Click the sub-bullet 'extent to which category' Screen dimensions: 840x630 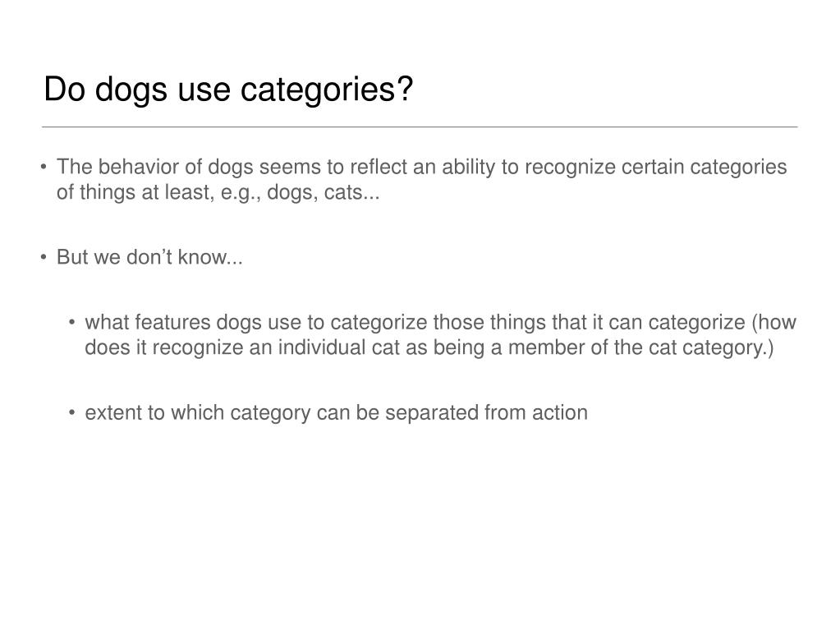click(x=336, y=413)
